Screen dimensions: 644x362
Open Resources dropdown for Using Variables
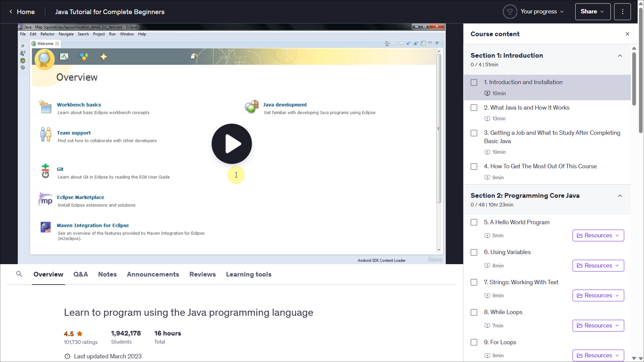[x=598, y=265]
